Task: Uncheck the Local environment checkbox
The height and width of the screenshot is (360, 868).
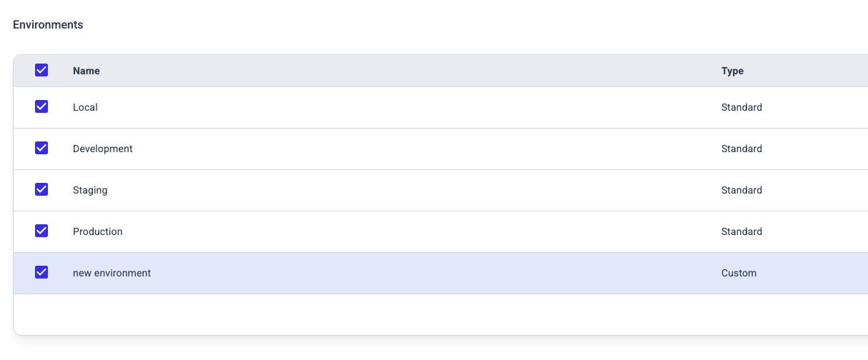Action: pos(41,106)
